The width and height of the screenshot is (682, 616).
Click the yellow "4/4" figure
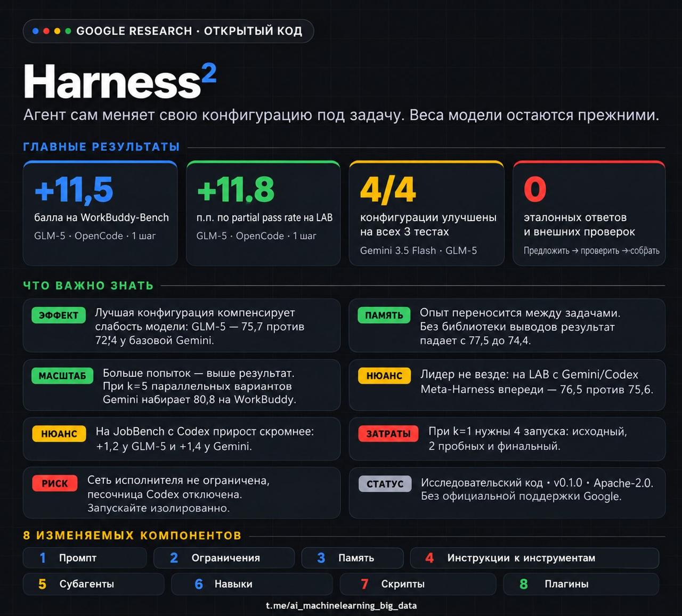(x=388, y=189)
